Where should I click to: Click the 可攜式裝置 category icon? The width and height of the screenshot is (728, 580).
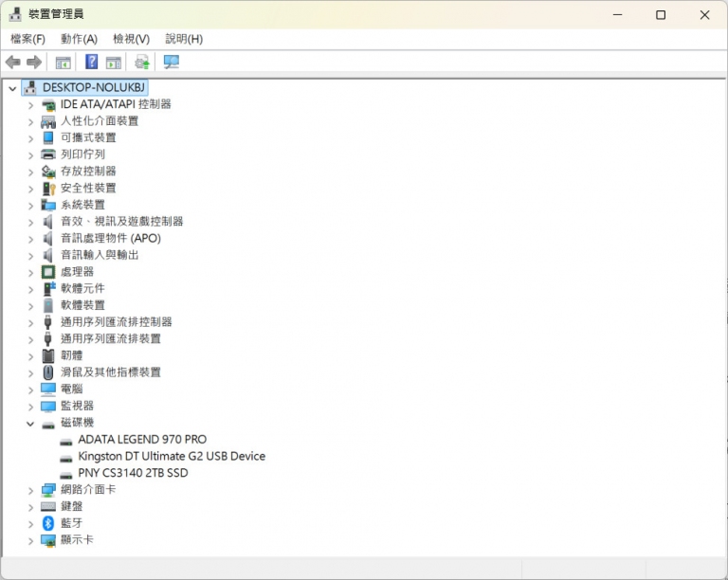click(x=48, y=137)
